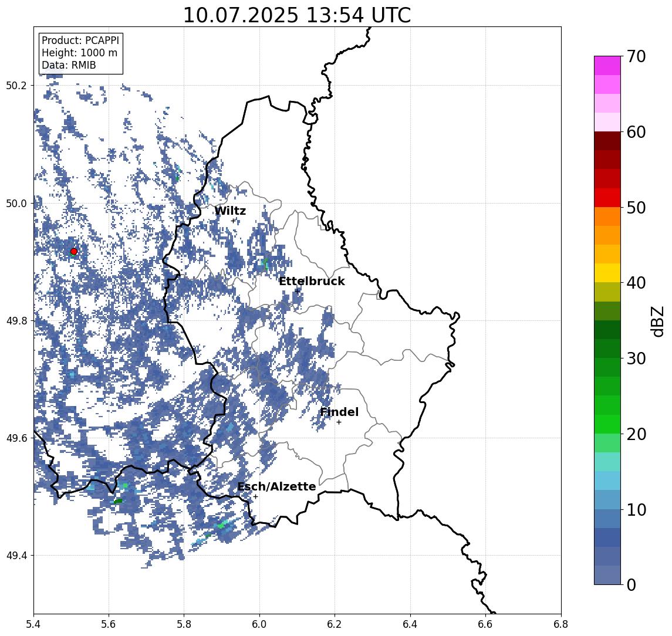Click the Wiltz city label
The height and width of the screenshot is (636, 672).
230,211
